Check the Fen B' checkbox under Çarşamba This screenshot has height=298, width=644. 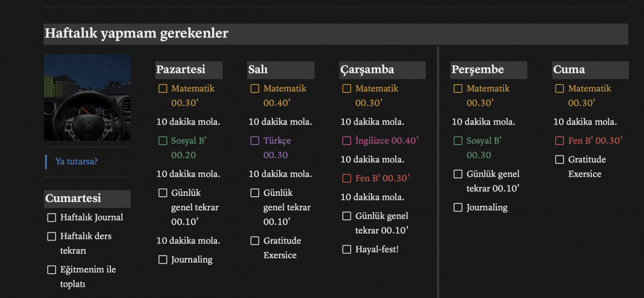(347, 179)
